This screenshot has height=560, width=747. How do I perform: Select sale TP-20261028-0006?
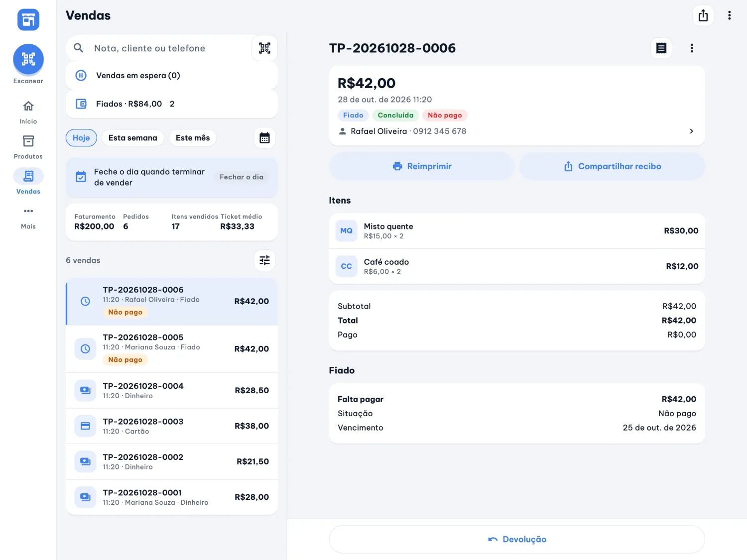pyautogui.click(x=172, y=302)
